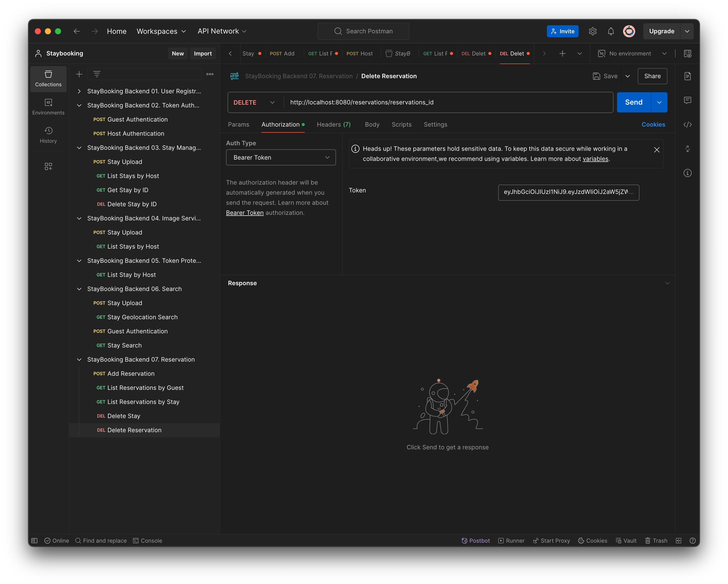Open the DELETE method dropdown
Viewport: 728px width, 584px height.
254,102
